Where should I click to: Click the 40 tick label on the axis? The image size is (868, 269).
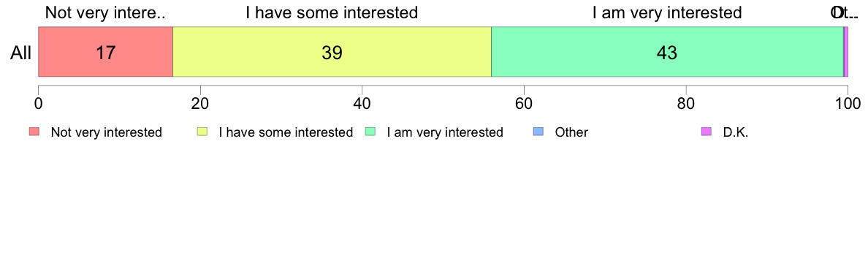click(x=362, y=102)
